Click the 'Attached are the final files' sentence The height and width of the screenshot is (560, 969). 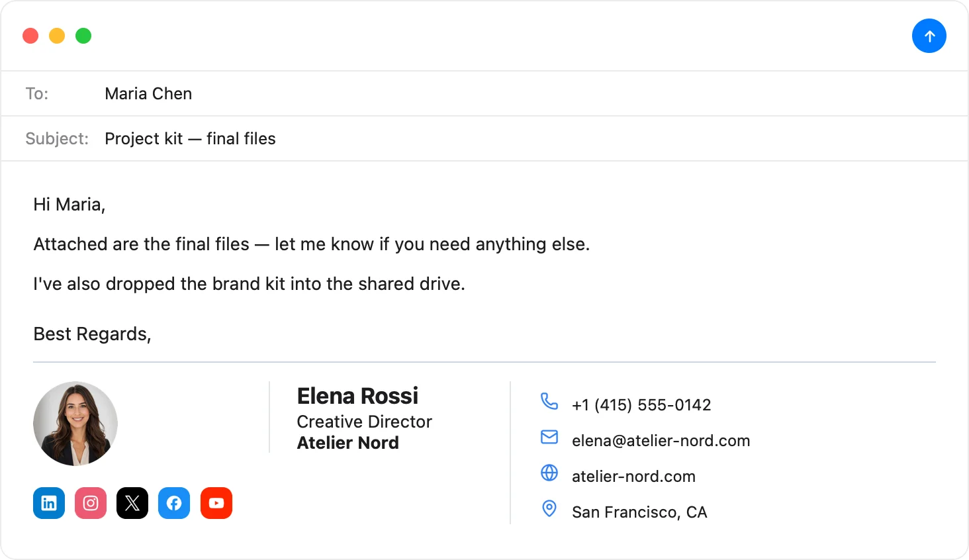pyautogui.click(x=312, y=244)
